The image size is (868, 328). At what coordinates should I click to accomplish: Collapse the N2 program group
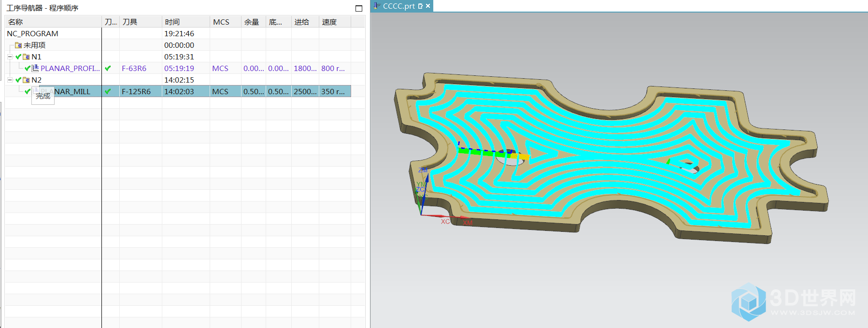point(10,80)
